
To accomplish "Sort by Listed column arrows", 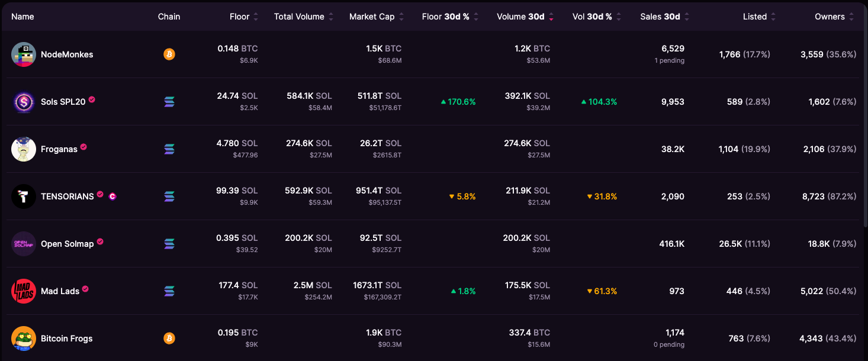I will coord(773,17).
